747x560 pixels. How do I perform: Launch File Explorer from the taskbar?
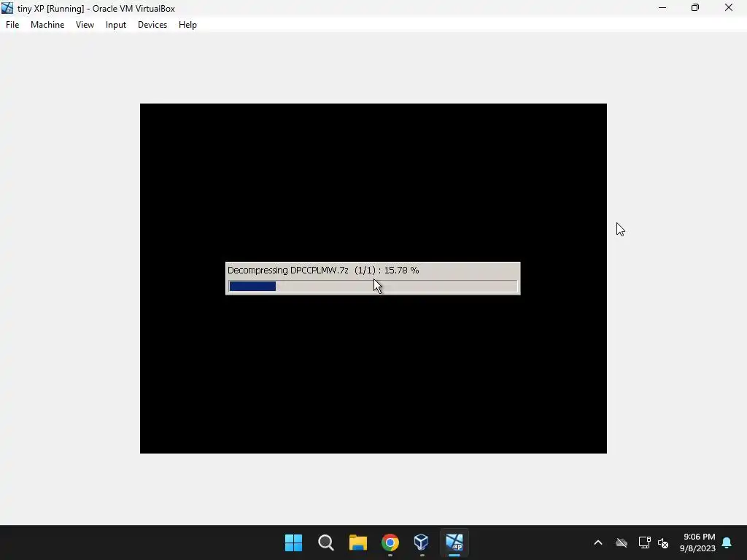click(x=357, y=542)
